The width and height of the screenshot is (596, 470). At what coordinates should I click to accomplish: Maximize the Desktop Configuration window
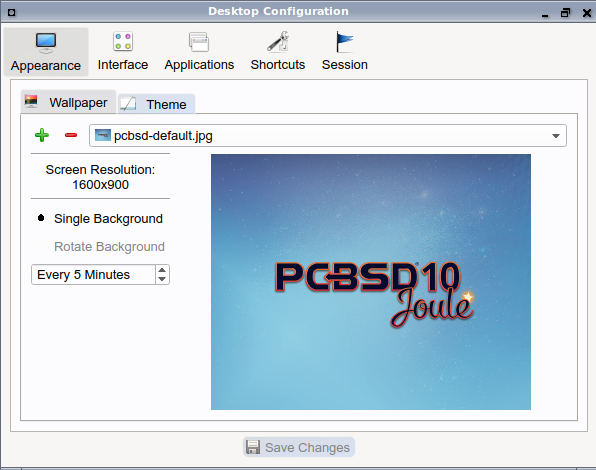(565, 13)
